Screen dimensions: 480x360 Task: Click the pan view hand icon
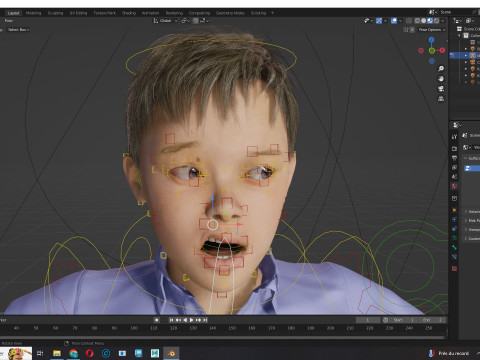click(441, 79)
